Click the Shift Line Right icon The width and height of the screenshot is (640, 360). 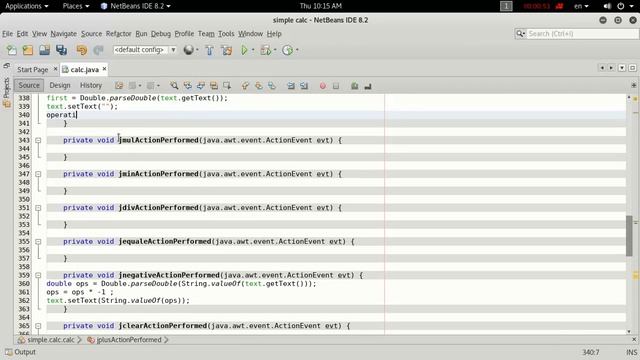(x=304, y=86)
